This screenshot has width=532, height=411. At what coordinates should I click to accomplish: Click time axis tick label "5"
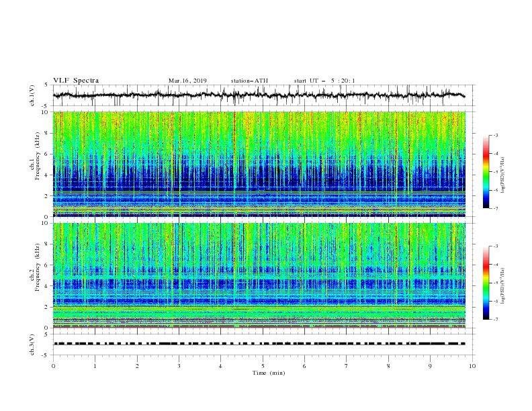(263, 366)
